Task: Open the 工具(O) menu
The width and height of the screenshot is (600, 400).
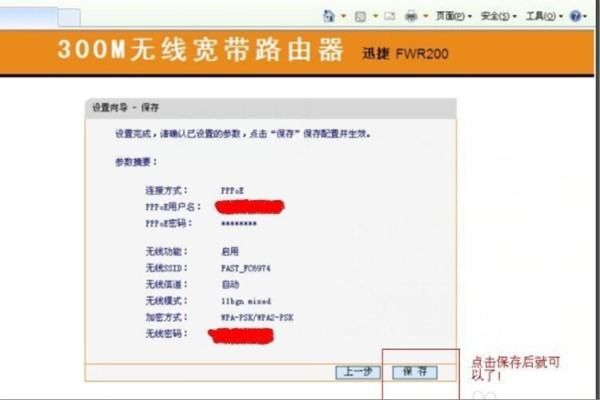Action: pyautogui.click(x=544, y=16)
